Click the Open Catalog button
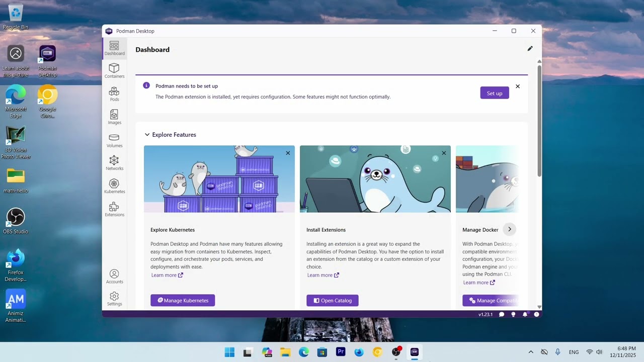This screenshot has width=644, height=362. click(x=333, y=300)
